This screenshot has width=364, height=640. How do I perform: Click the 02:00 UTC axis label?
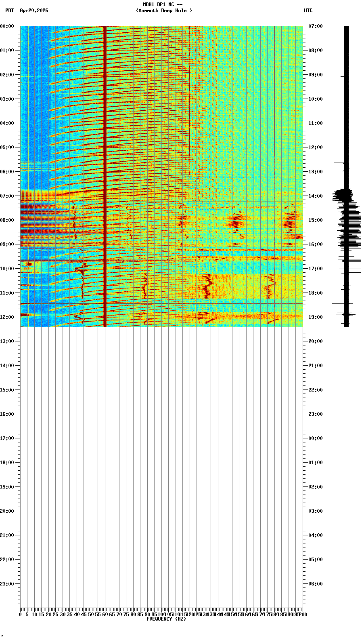[x=316, y=487]
